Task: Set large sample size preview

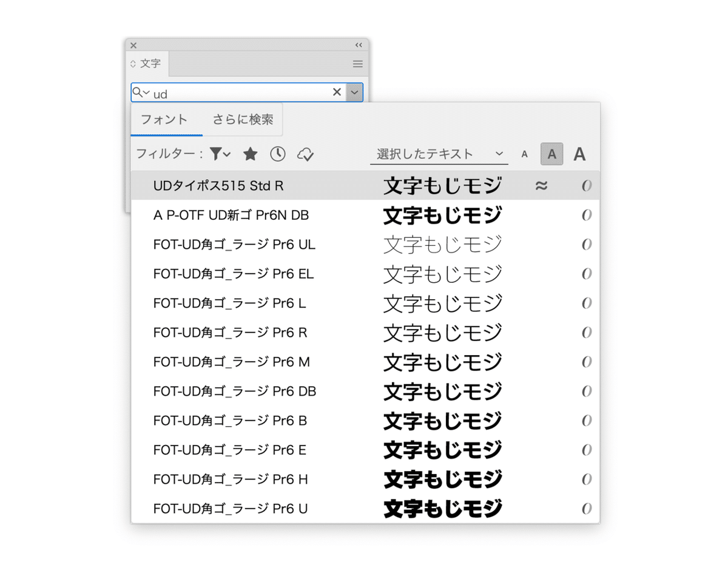Action: pos(580,154)
